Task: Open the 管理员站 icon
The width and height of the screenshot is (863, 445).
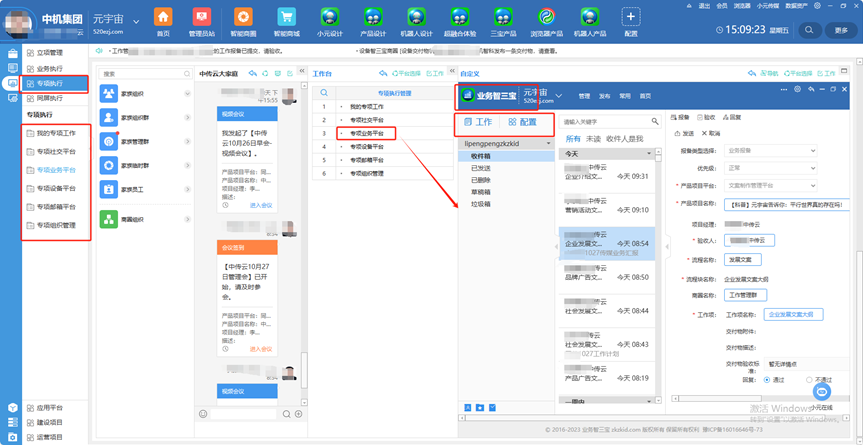Action: [x=201, y=17]
